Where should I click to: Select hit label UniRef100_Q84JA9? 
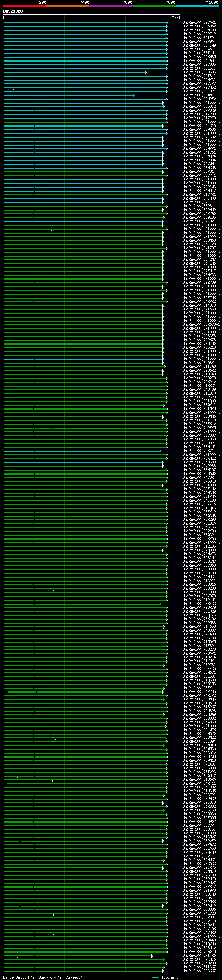coord(199,45)
